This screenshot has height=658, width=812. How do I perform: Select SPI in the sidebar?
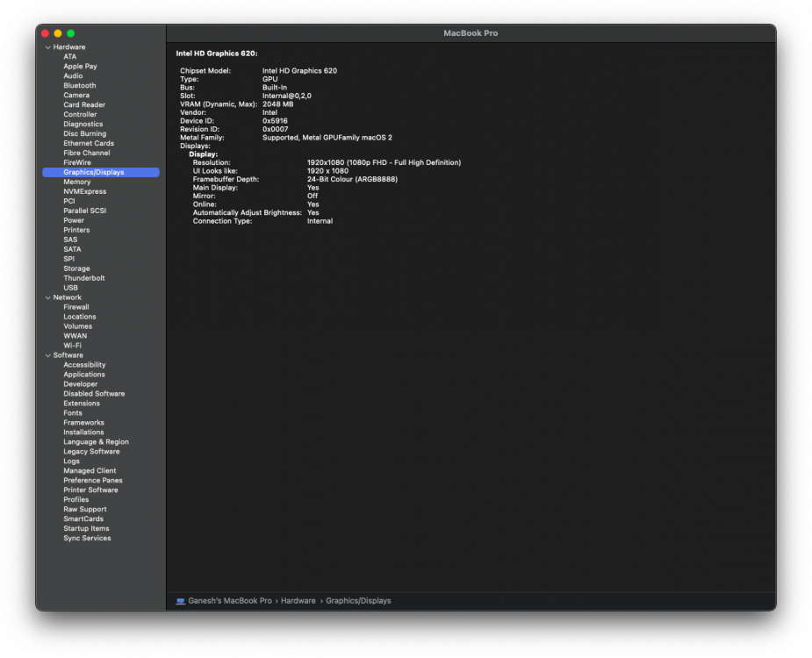click(x=68, y=259)
